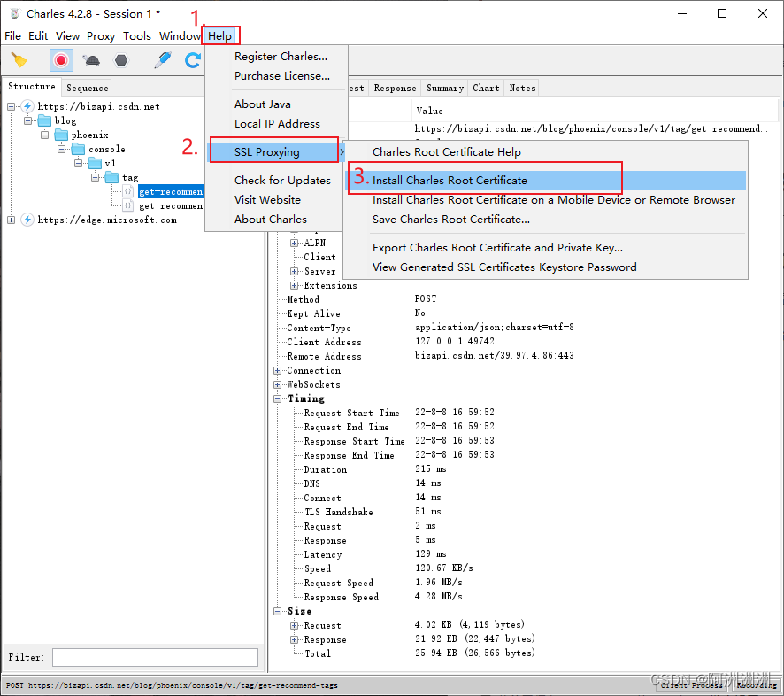Click the edge.microsoft.com lightning host icon
The height and width of the screenshot is (696, 784).
tap(27, 220)
